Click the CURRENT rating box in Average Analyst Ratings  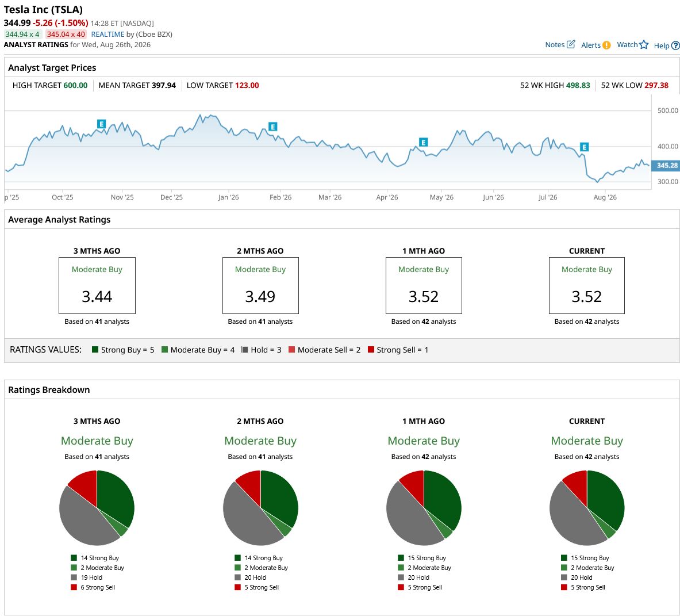[x=587, y=285]
